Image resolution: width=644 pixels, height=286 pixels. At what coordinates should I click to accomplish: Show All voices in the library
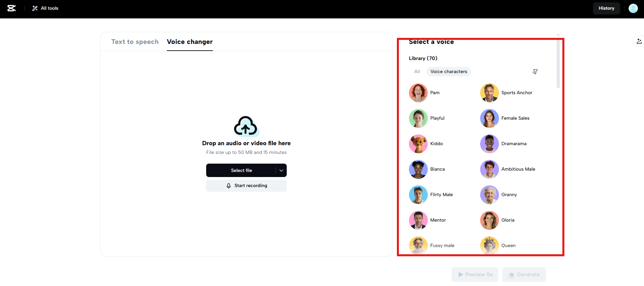click(417, 72)
